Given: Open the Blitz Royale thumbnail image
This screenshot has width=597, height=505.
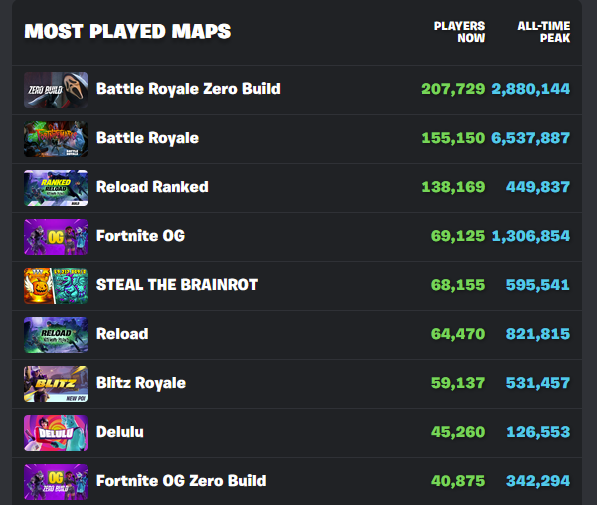Looking at the screenshot, I should click(56, 384).
